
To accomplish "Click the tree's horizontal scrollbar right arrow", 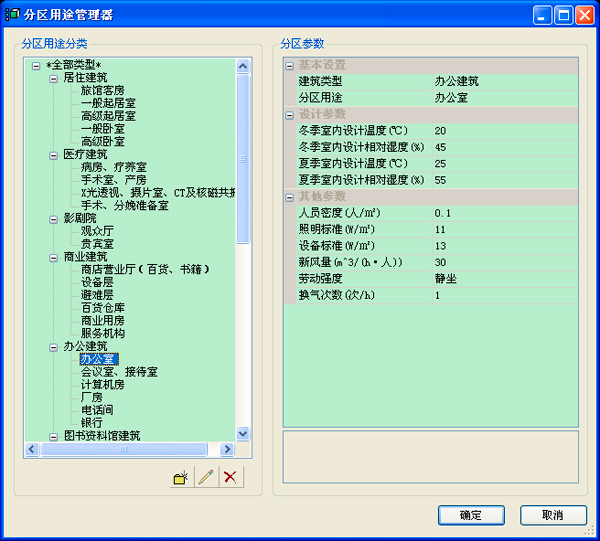I will pos(229,449).
